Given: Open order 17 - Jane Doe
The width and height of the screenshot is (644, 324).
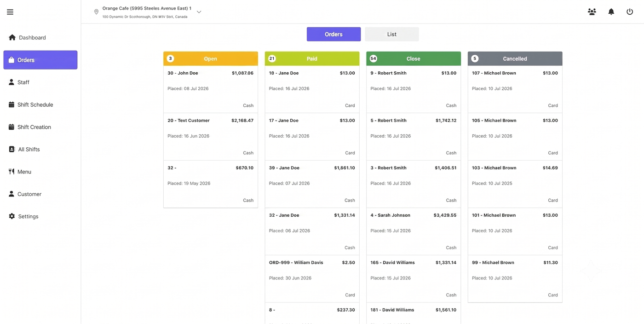Looking at the screenshot, I should pos(312,137).
